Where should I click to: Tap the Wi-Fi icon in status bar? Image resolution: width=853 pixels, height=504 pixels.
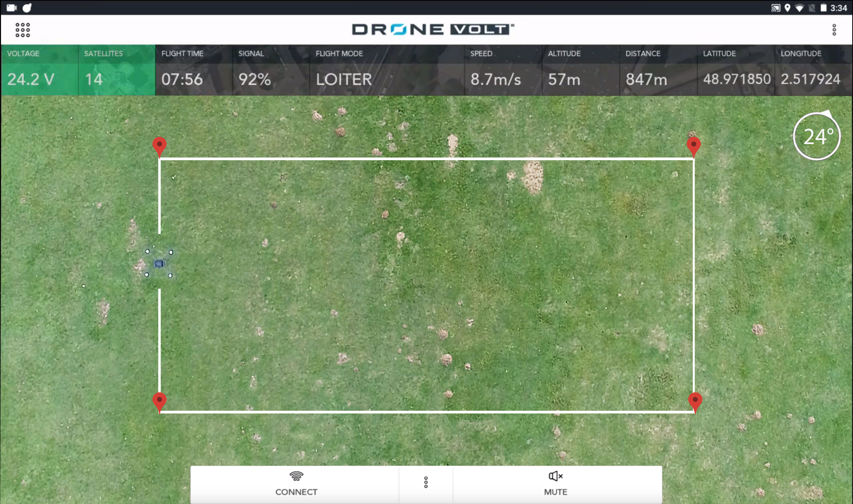click(x=800, y=8)
